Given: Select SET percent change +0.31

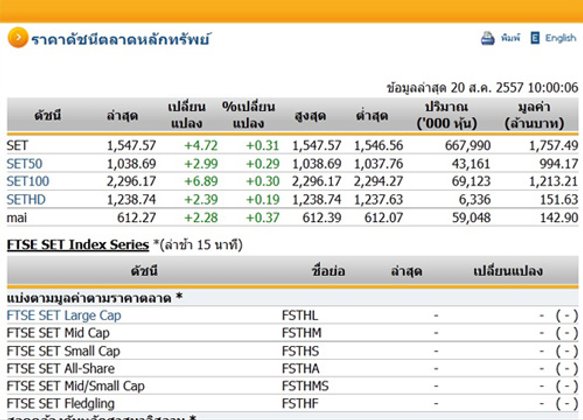Looking at the screenshot, I should click(262, 145).
